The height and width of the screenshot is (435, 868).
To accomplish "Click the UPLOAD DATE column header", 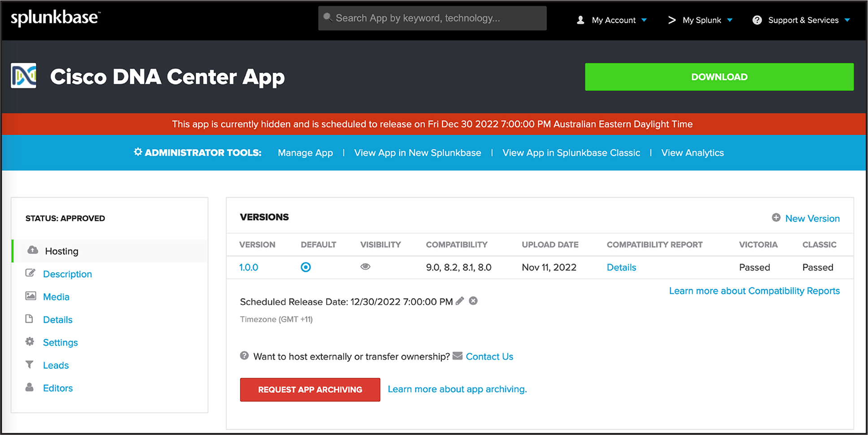I will [x=550, y=245].
